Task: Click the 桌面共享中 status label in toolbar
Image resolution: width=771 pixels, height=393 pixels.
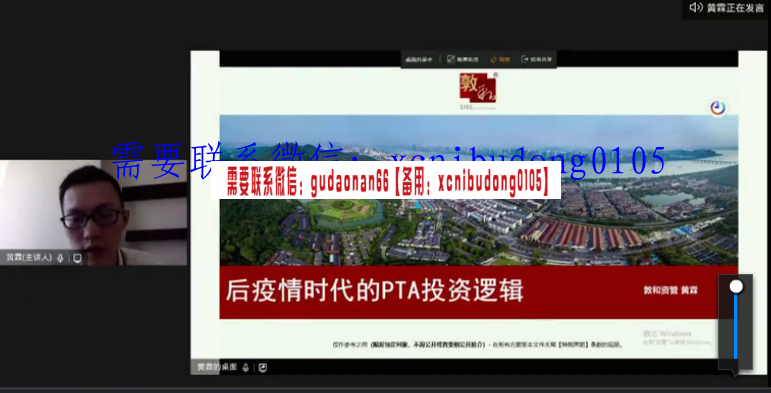Action: [418, 60]
